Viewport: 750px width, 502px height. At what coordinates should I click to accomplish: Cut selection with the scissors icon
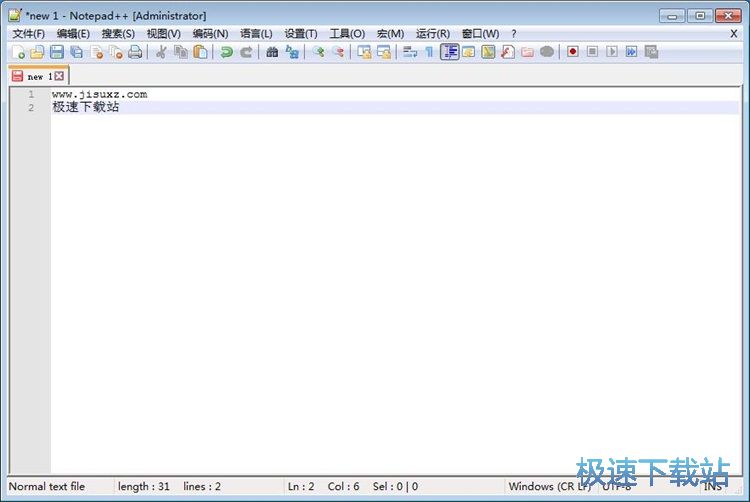coord(161,52)
